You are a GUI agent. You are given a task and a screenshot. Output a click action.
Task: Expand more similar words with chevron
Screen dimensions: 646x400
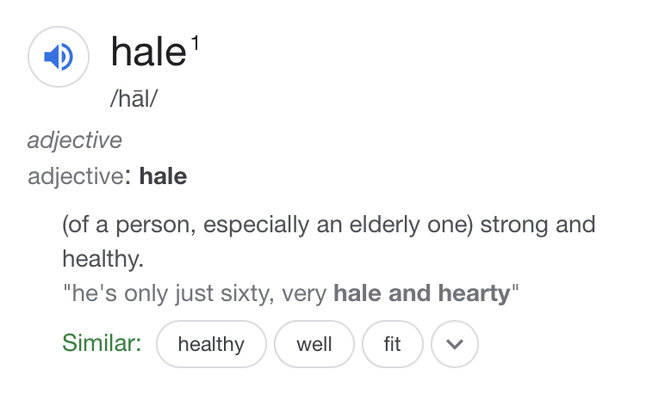click(454, 344)
